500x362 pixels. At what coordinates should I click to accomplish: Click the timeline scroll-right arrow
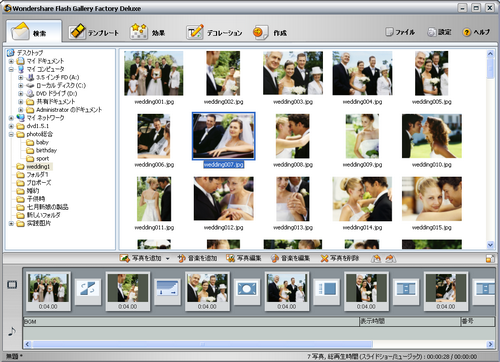490,344
